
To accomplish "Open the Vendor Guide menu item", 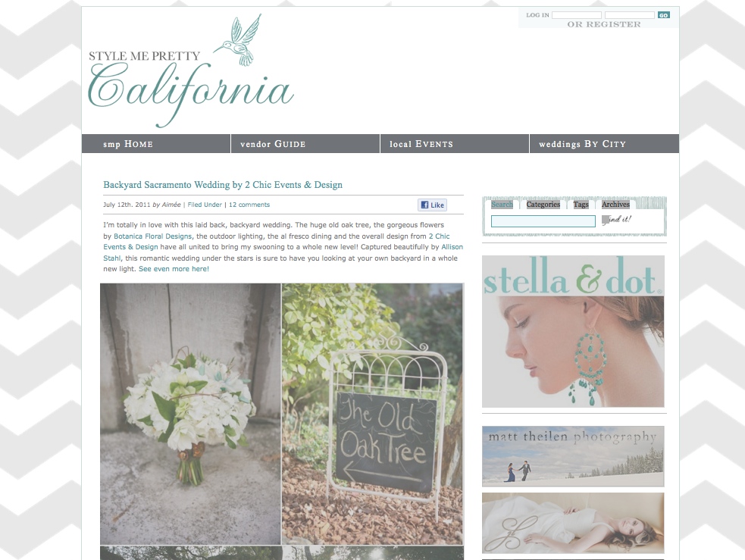I will tap(305, 144).
